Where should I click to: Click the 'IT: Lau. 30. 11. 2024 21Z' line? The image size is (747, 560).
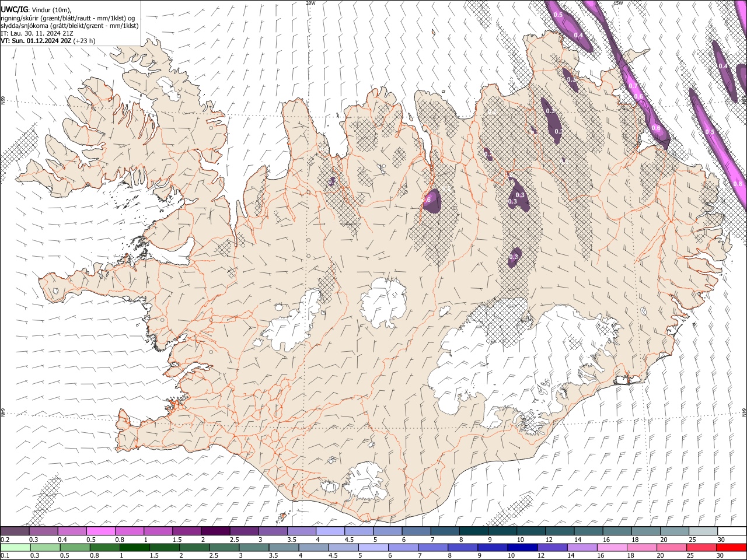click(x=37, y=33)
